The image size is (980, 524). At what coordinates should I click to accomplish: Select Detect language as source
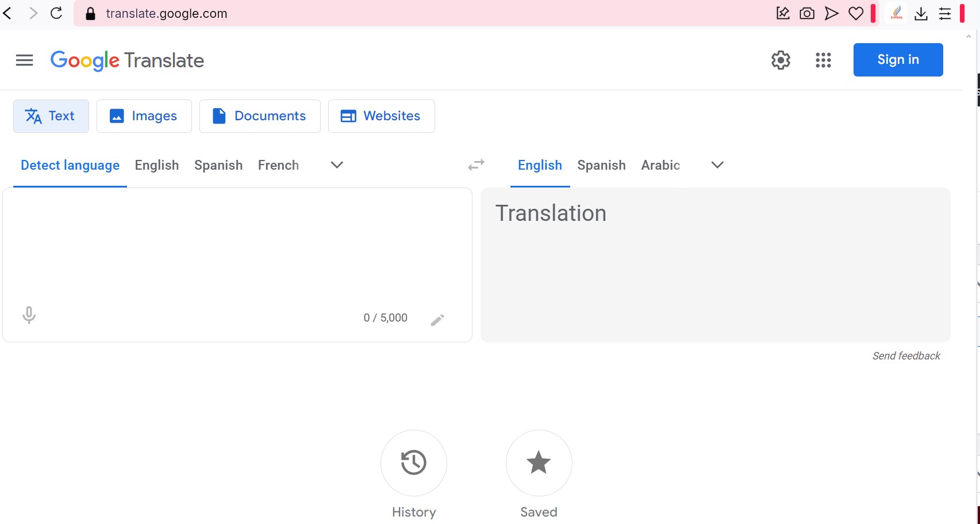[70, 166]
